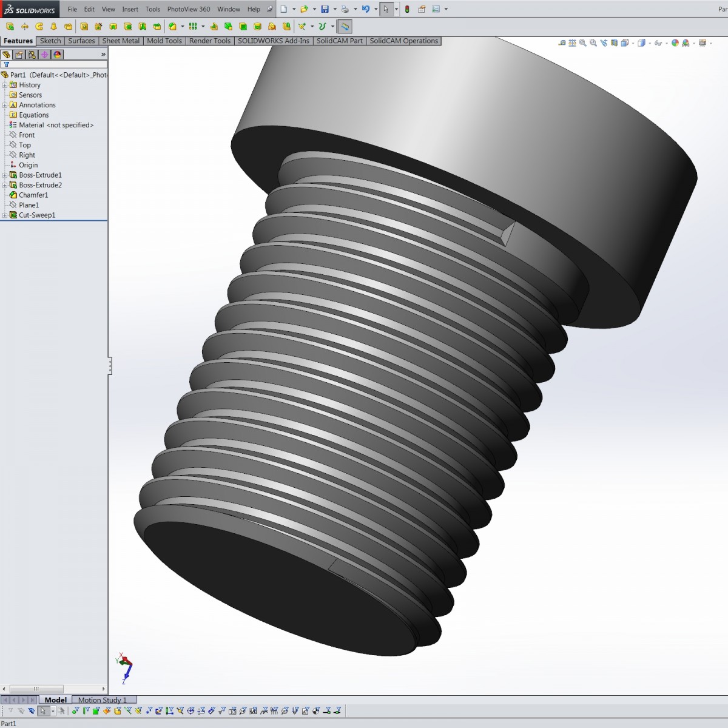Click the ConfigurationManager tab icon above the tree
728x728 pixels.
pyautogui.click(x=32, y=55)
